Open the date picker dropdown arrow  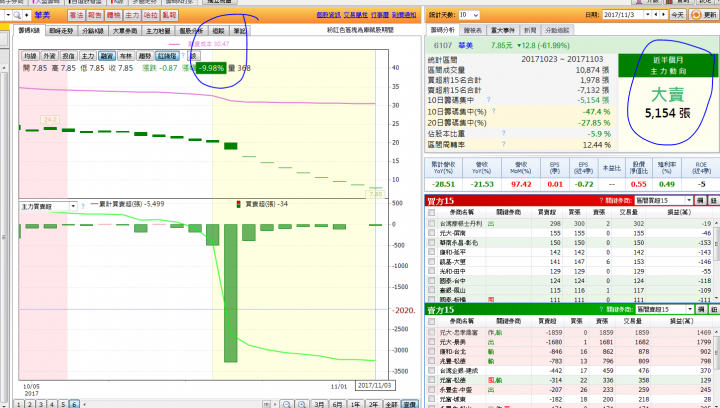click(x=647, y=15)
